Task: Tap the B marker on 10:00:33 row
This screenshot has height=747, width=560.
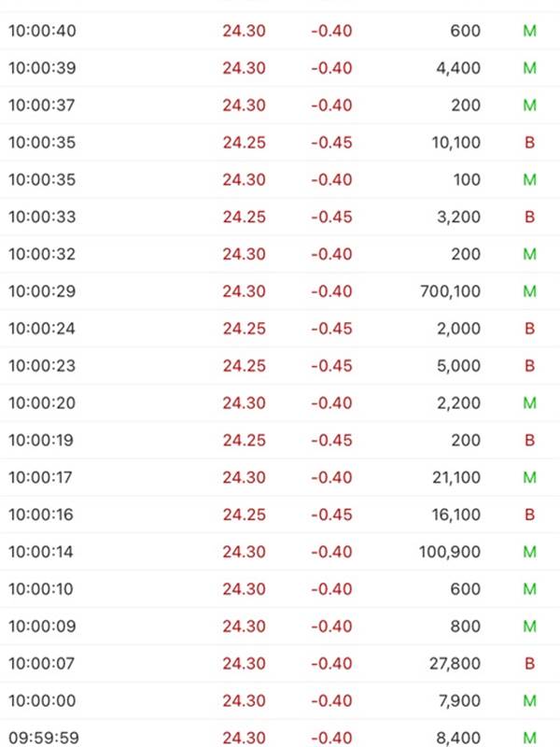Action: tap(529, 217)
